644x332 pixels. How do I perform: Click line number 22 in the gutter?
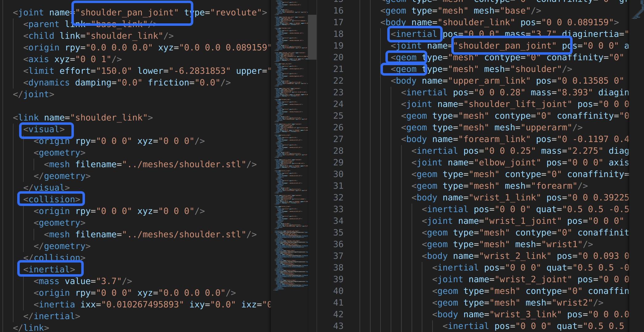click(338, 81)
